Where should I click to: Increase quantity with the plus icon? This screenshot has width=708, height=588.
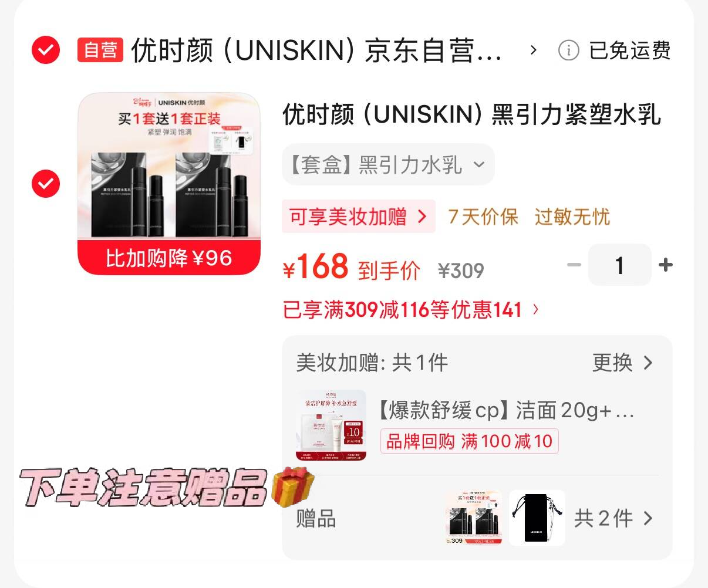pos(666,265)
